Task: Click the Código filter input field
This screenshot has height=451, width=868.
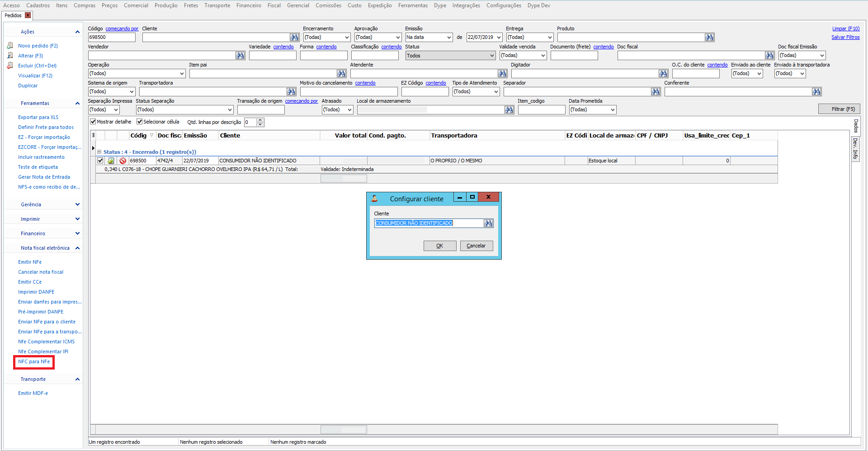Action: tap(112, 38)
